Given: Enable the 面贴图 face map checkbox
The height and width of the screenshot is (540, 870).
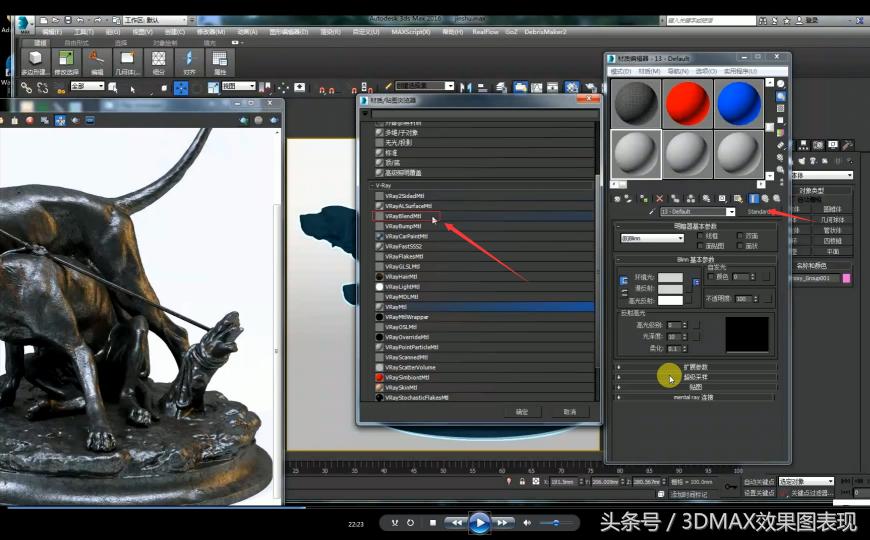Looking at the screenshot, I should point(700,245).
